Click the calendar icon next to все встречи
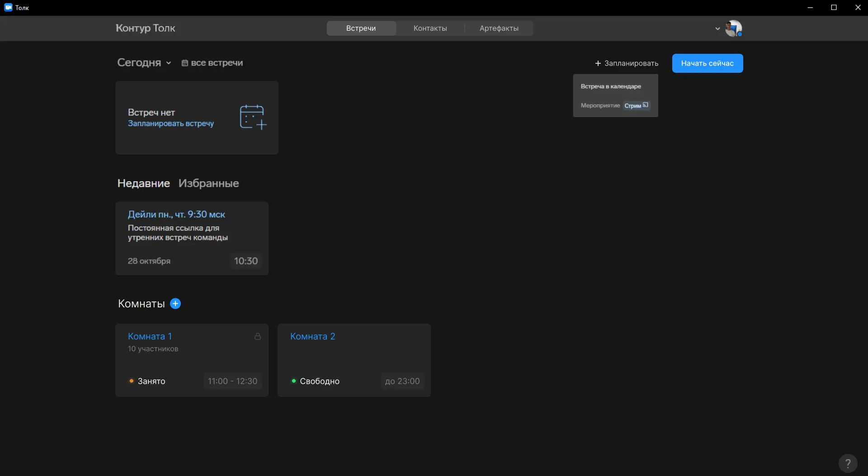This screenshot has width=868, height=476. point(184,63)
